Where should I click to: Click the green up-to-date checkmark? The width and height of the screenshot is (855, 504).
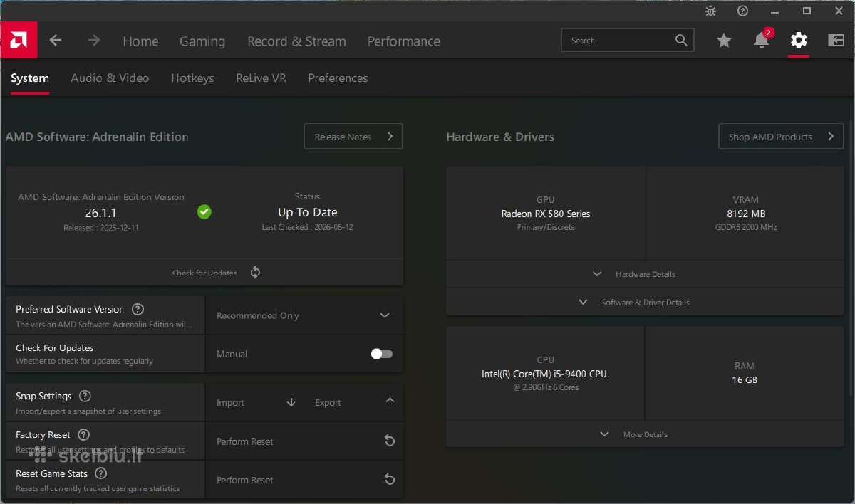pyautogui.click(x=204, y=211)
